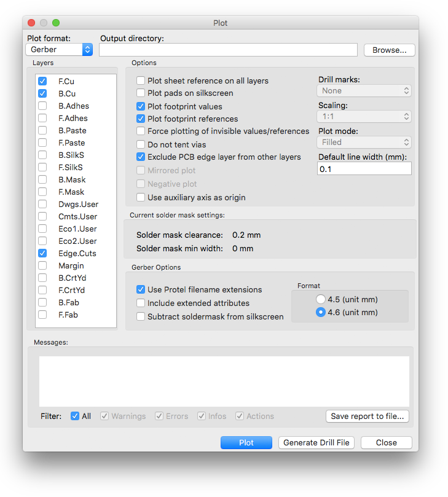Screen dimensions: 448x497
Task: Click the Default line width field
Action: coord(364,168)
